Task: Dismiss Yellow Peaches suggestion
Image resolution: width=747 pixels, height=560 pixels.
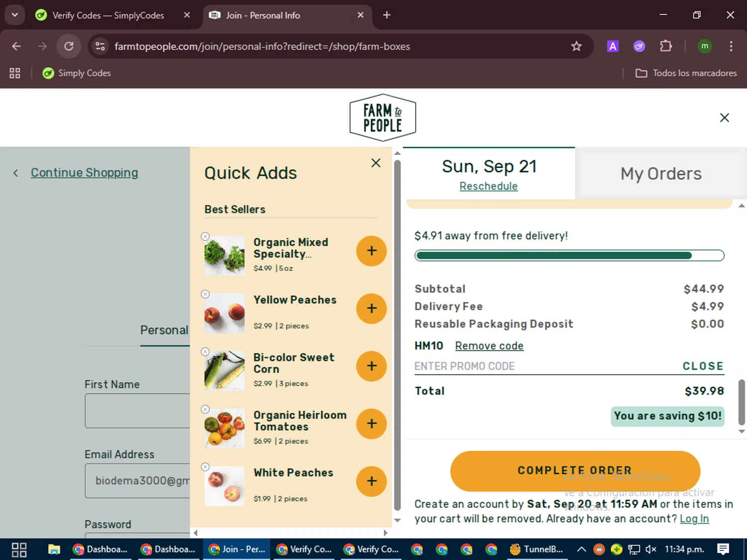Action: (x=205, y=294)
